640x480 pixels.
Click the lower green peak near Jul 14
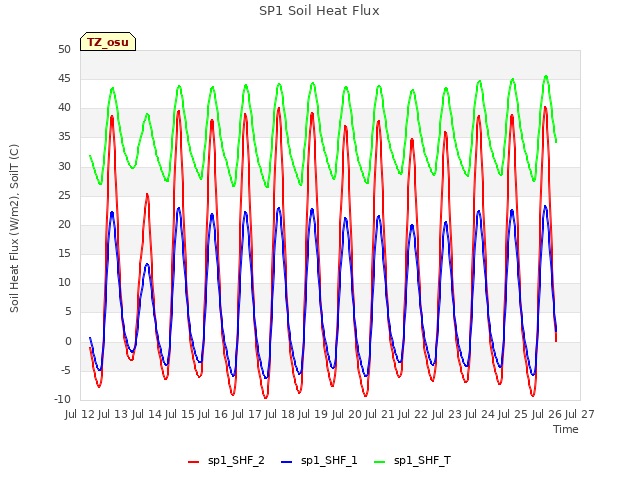point(147,114)
